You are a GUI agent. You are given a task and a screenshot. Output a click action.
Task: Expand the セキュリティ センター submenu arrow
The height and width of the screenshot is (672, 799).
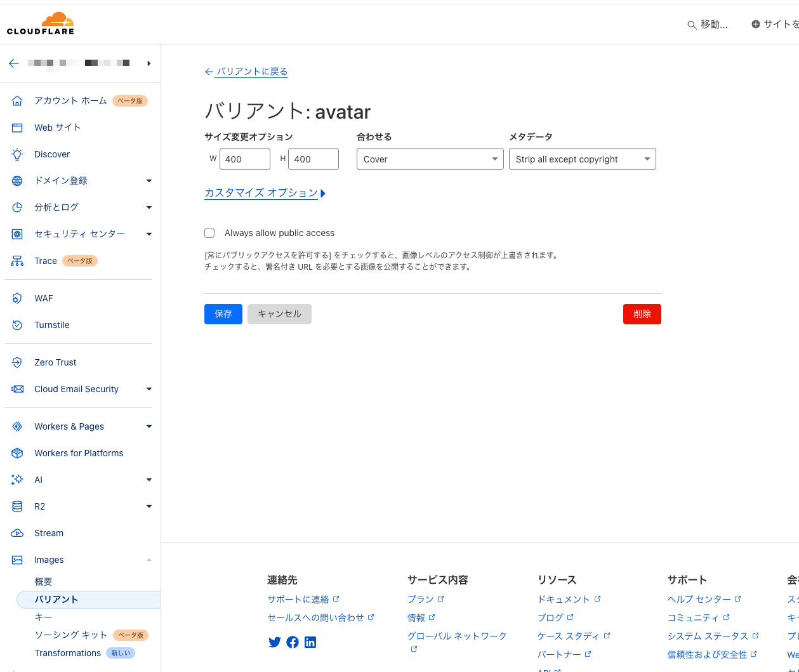pos(149,234)
